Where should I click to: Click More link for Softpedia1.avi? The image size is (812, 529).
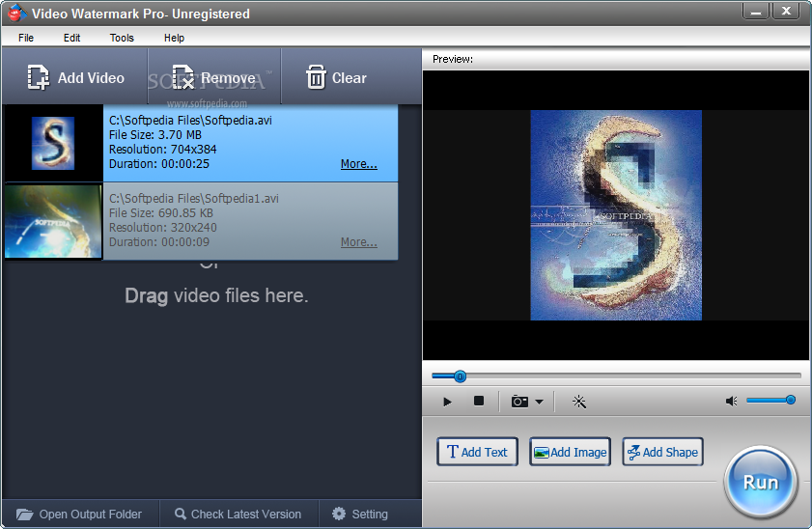click(359, 242)
